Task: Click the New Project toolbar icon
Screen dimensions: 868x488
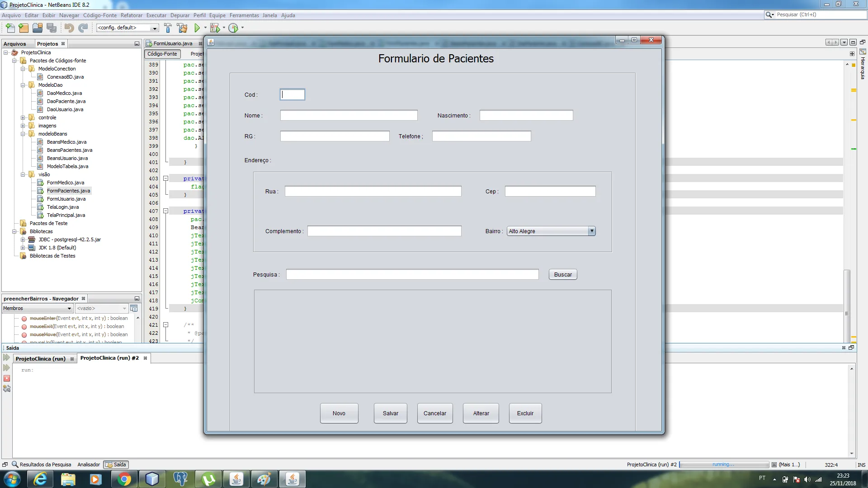Action: click(x=24, y=28)
